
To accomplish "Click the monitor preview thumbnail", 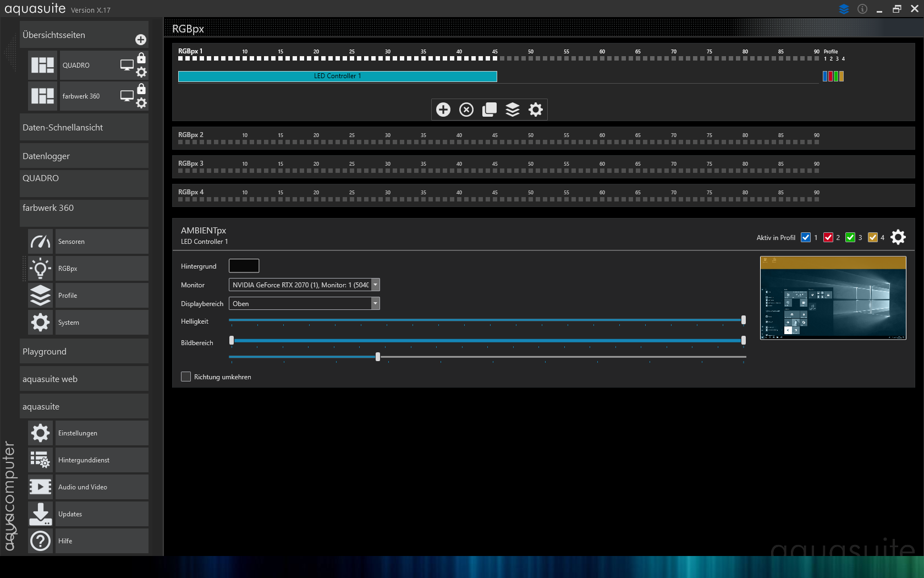I will click(833, 298).
